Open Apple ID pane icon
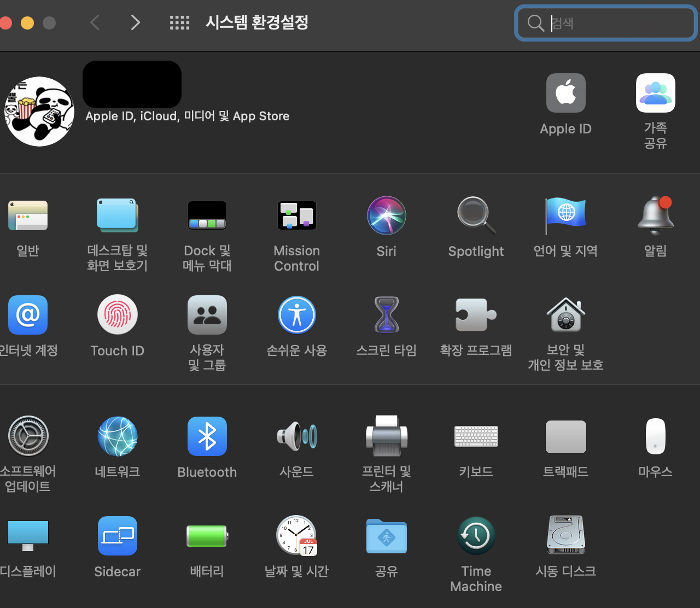Image resolution: width=700 pixels, height=608 pixels. (566, 93)
